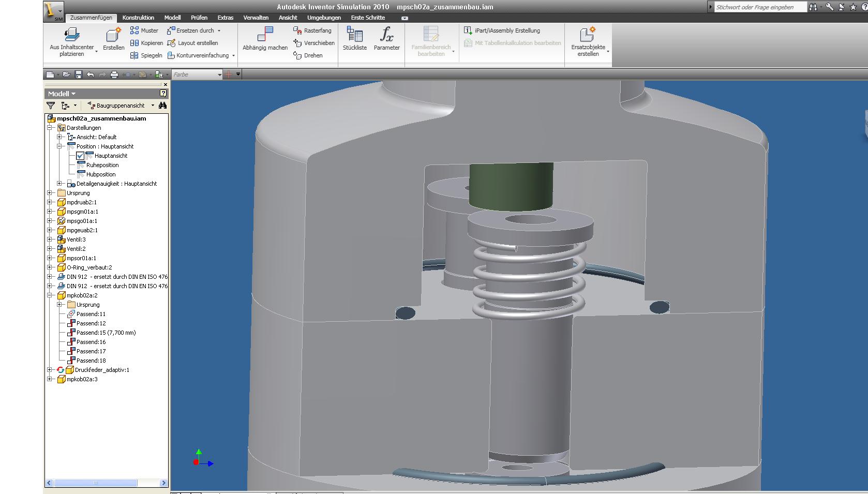Click iPart/iAssembly Erstellung button
Viewport: 868px width, 494px height.
point(502,31)
